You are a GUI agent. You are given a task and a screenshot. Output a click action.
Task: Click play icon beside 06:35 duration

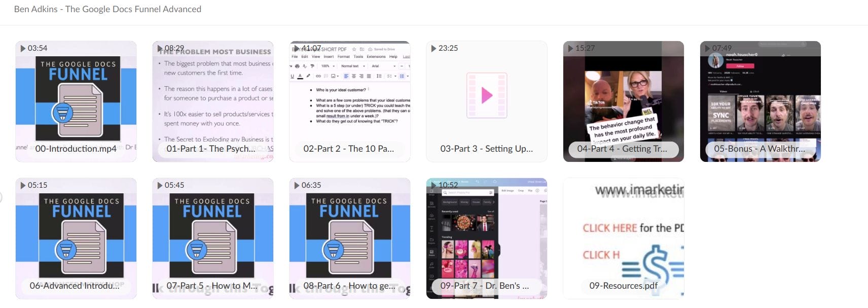(x=297, y=185)
